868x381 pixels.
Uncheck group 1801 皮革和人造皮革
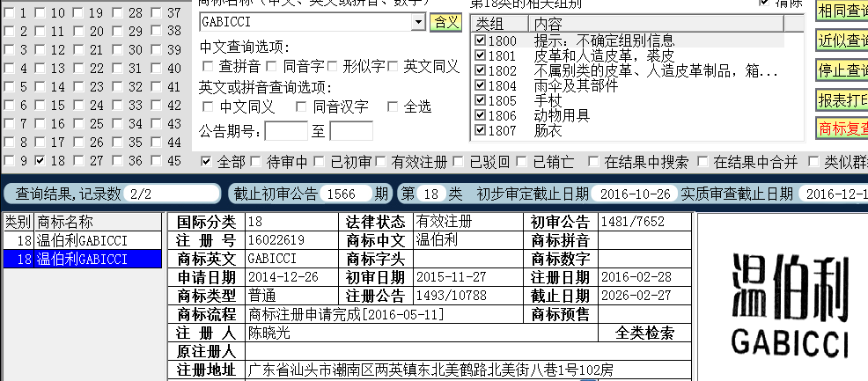coord(481,55)
